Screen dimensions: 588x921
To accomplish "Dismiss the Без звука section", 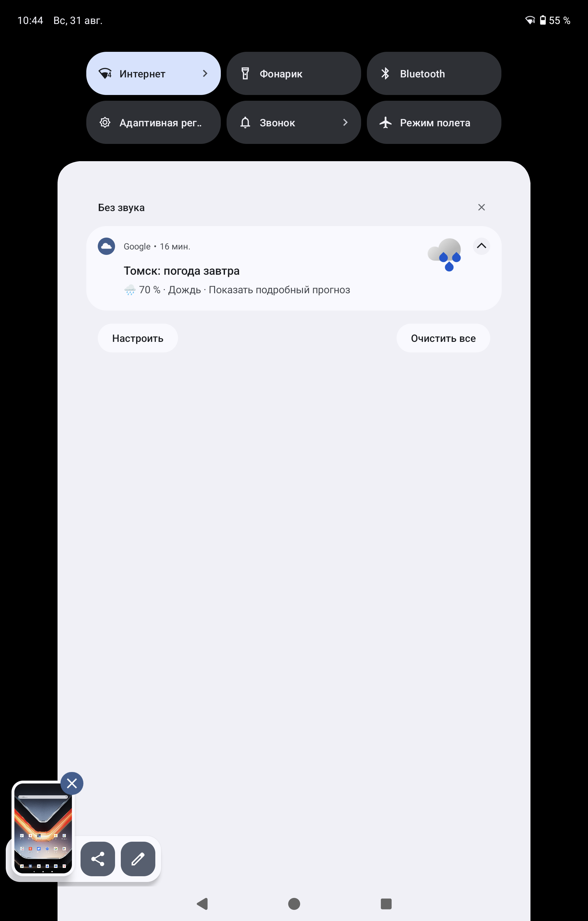I will point(481,207).
